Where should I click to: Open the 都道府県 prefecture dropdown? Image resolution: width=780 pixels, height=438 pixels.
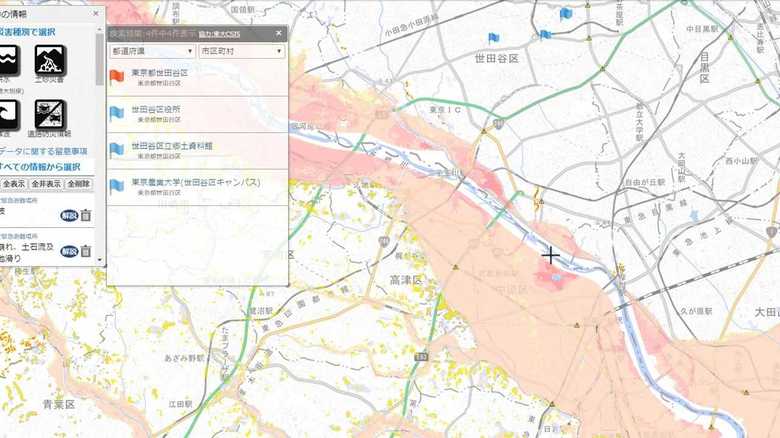click(x=152, y=51)
